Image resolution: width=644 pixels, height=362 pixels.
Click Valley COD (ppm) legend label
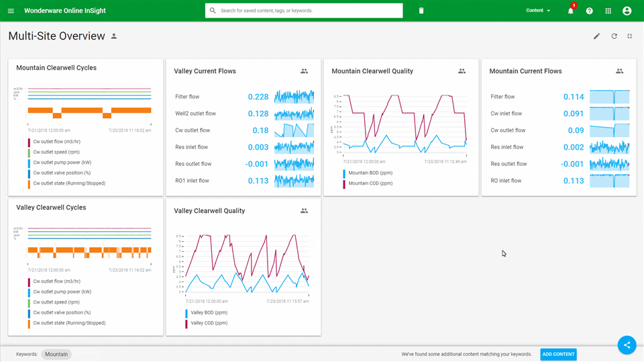(209, 323)
